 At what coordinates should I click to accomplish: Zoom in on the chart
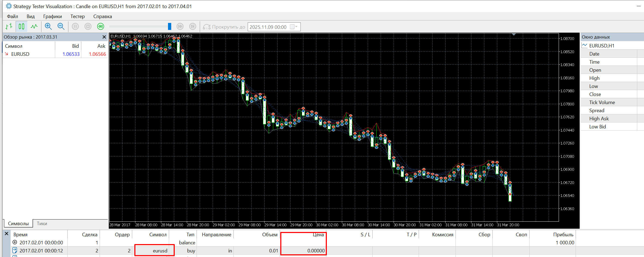click(x=48, y=26)
